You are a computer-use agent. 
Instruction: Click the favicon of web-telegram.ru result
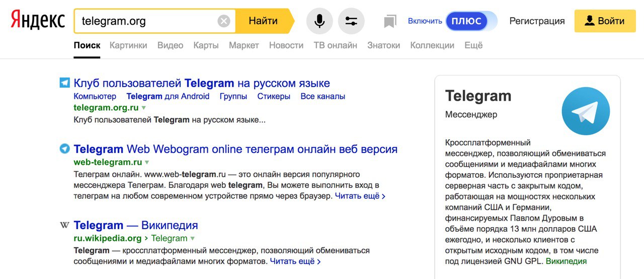(x=64, y=149)
